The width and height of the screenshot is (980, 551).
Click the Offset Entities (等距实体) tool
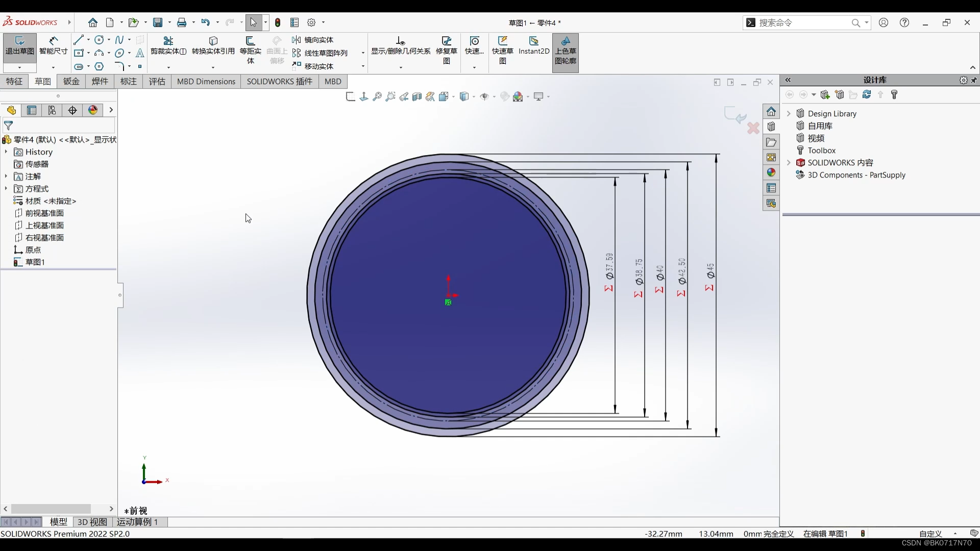click(x=251, y=50)
